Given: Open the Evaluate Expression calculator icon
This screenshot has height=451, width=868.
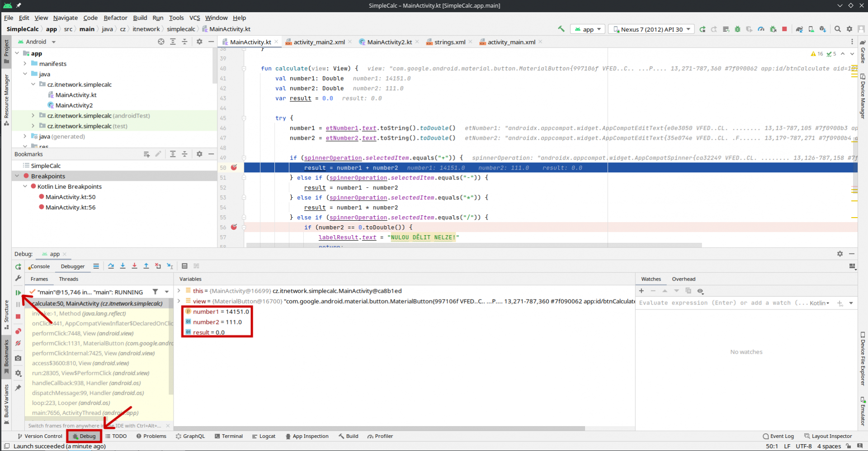Looking at the screenshot, I should tap(184, 266).
